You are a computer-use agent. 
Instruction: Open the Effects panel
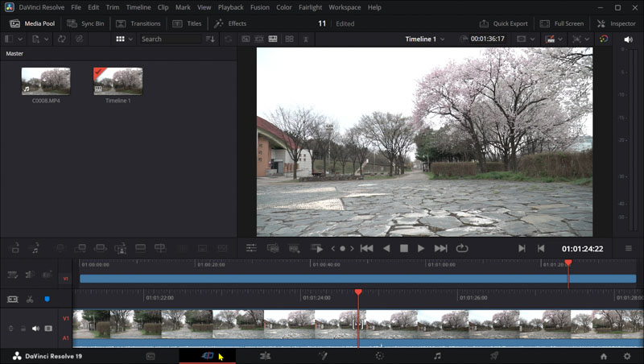230,23
